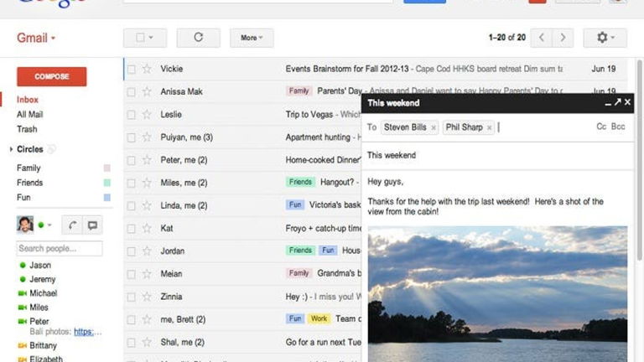This screenshot has width=644, height=362.
Task: Click the compose subject field This weekend
Action: click(498, 156)
